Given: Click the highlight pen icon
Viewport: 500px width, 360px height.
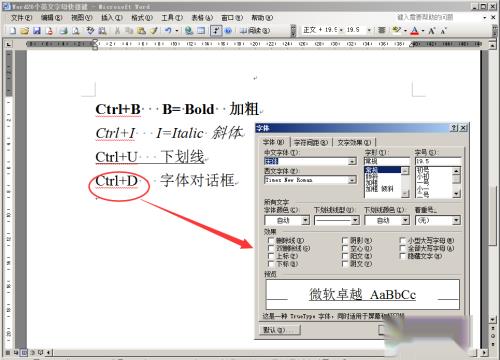Looking at the screenshot, I should [396, 30].
